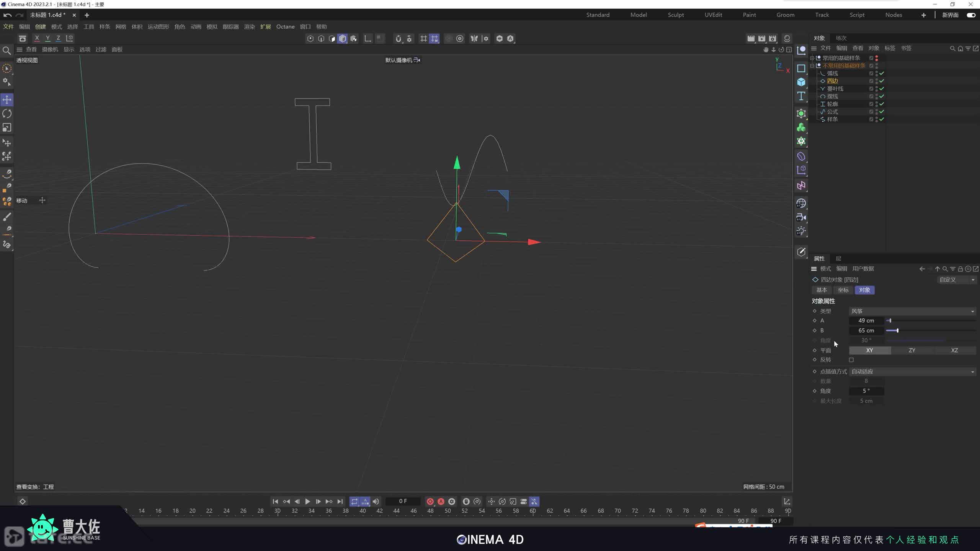Switch to the Sculpt layout
The width and height of the screenshot is (980, 551).
pyautogui.click(x=676, y=15)
